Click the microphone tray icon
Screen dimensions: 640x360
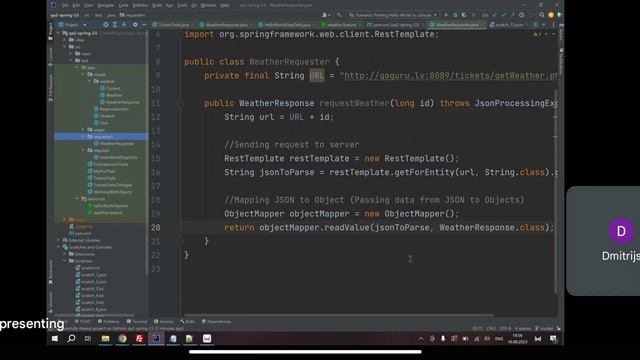point(443,339)
